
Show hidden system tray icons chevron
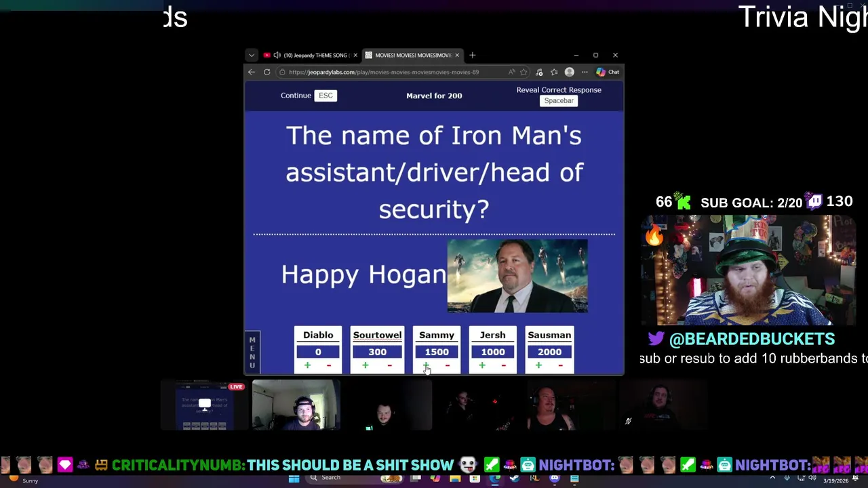772,479
